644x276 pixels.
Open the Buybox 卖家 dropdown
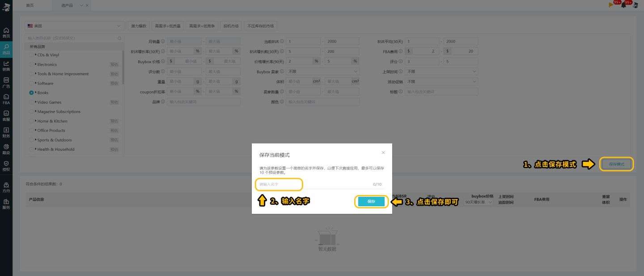(322, 72)
